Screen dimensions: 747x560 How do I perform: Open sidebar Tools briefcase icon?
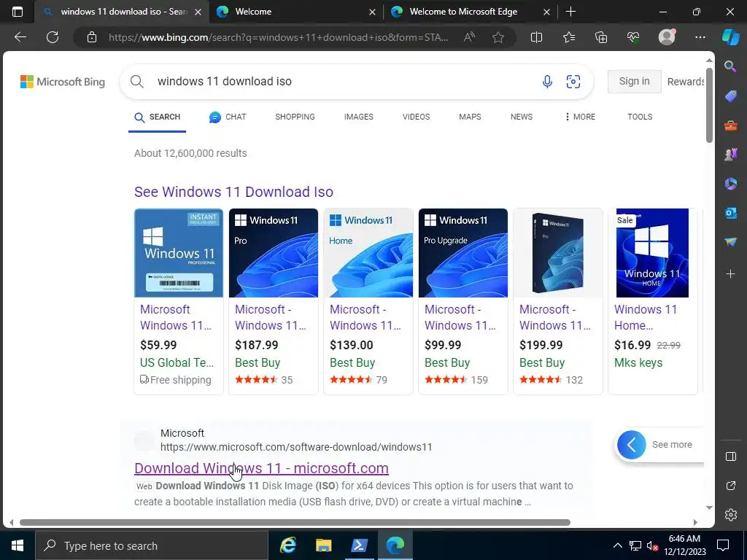click(731, 125)
